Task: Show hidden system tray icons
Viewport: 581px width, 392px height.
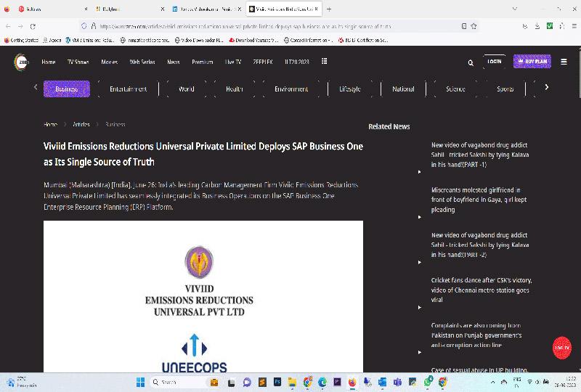Action: (492, 382)
